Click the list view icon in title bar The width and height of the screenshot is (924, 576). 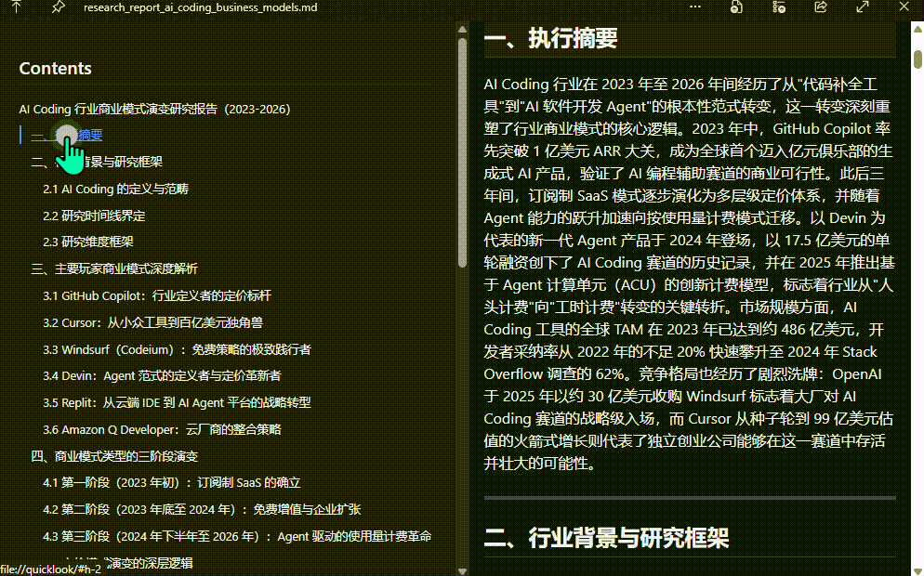click(x=779, y=7)
